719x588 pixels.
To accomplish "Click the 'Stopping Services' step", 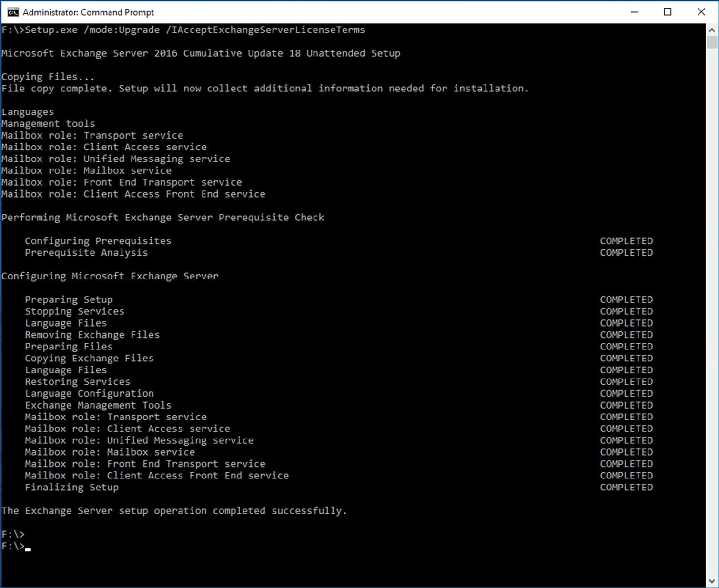I will click(75, 311).
